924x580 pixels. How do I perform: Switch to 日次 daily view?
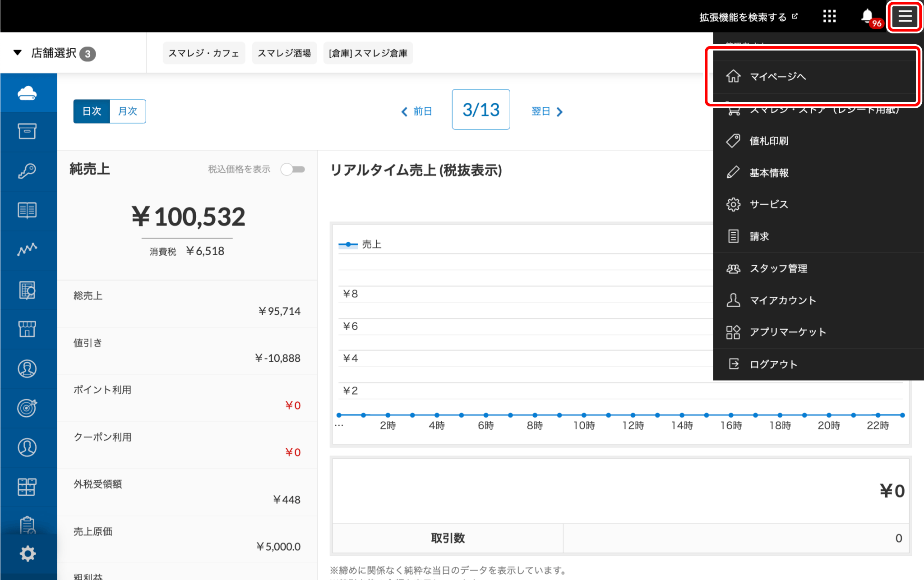(x=92, y=111)
